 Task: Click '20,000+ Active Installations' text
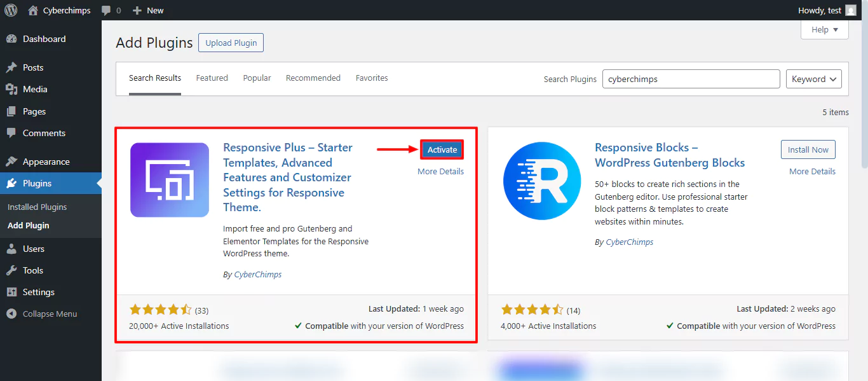pos(179,326)
